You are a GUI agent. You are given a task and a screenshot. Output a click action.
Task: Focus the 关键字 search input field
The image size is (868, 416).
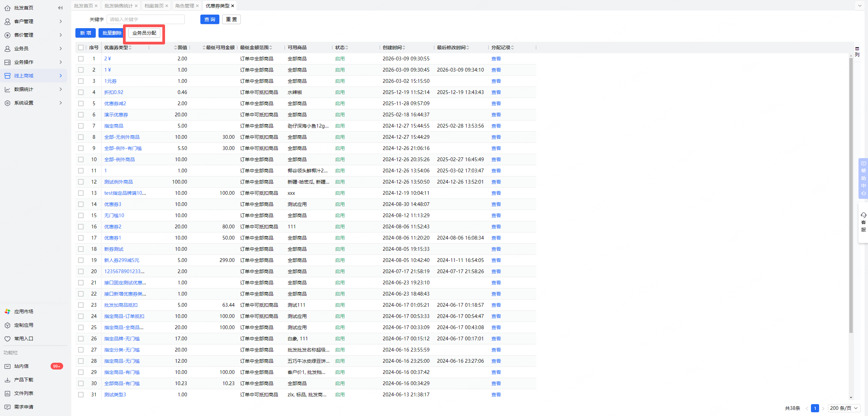[x=145, y=19]
